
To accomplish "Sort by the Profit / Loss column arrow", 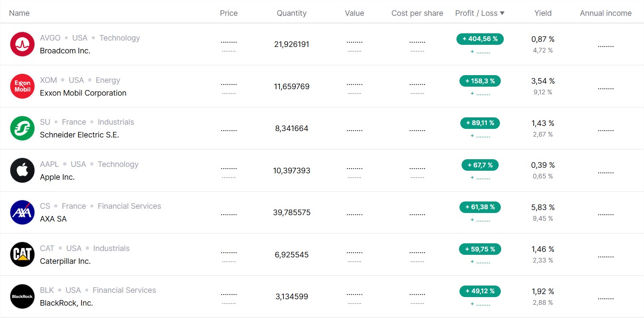I will (502, 13).
